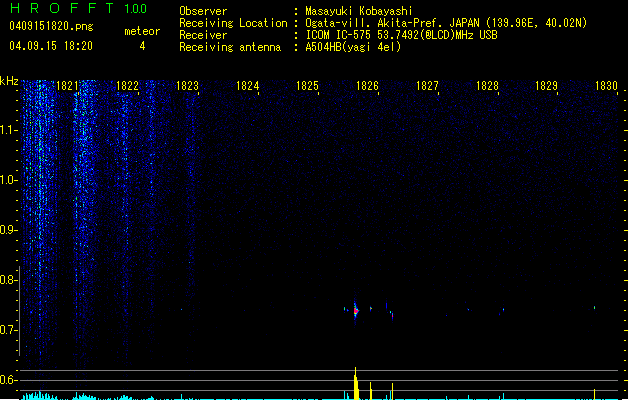The height and width of the screenshot is (400, 629).
Task: Click the 1830 time marker
Action: pos(606,86)
